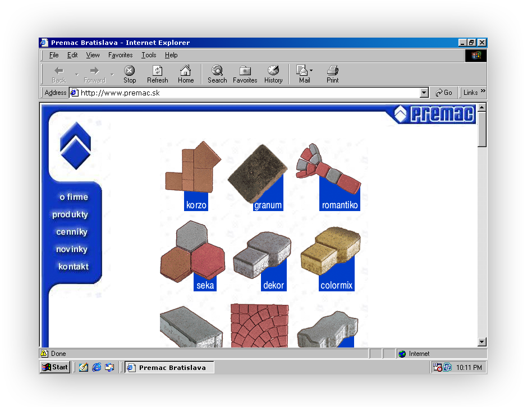
Task: Open the Forward history dropdown arrow
Action: click(x=112, y=74)
